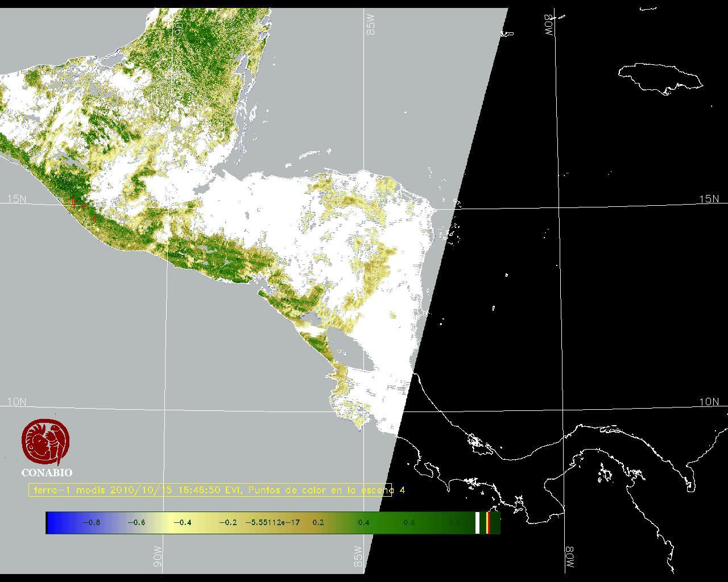728x582 pixels.
Task: Click the 0.2 value on the EVI scale
Action: point(318,522)
